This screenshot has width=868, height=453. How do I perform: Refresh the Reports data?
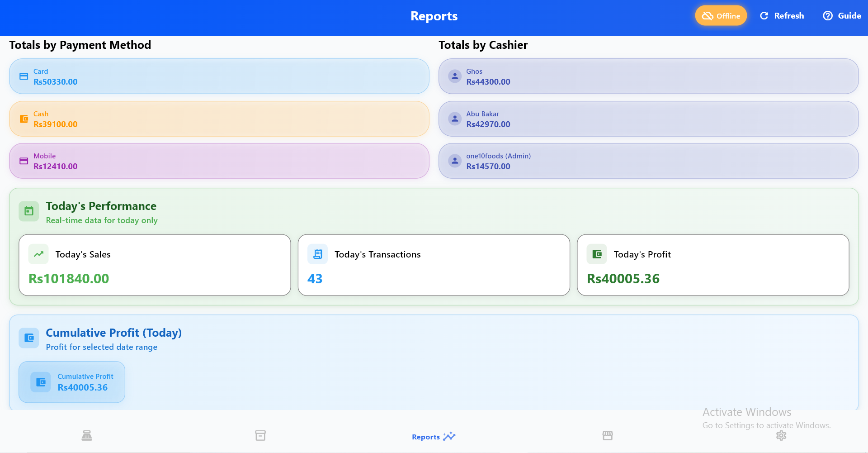click(x=782, y=15)
